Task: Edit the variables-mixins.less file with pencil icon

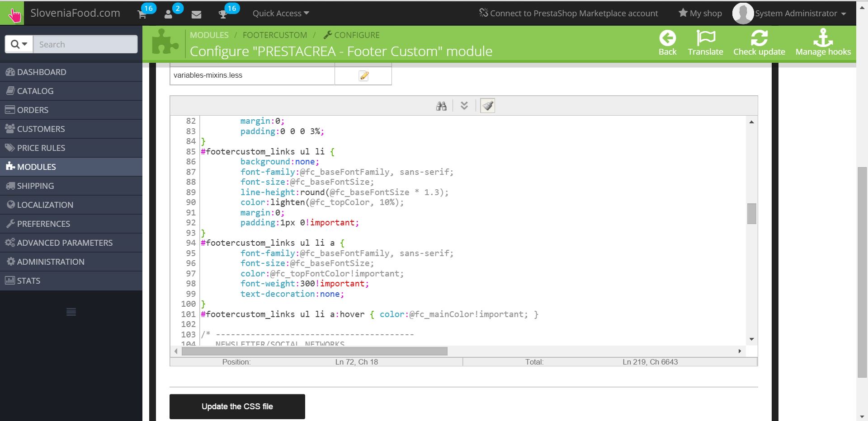Action: point(364,75)
